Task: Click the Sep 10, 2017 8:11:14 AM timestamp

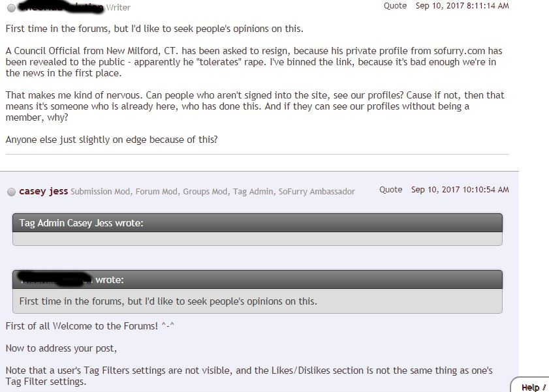Action: point(462,6)
